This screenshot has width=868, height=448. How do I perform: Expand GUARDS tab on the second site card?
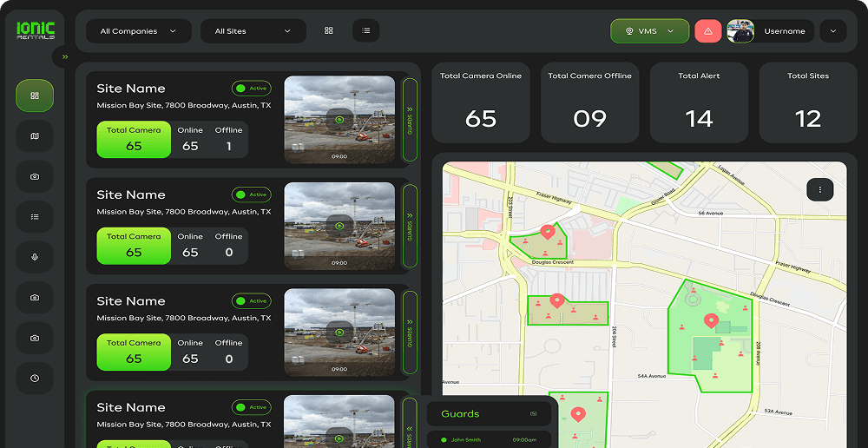click(410, 226)
